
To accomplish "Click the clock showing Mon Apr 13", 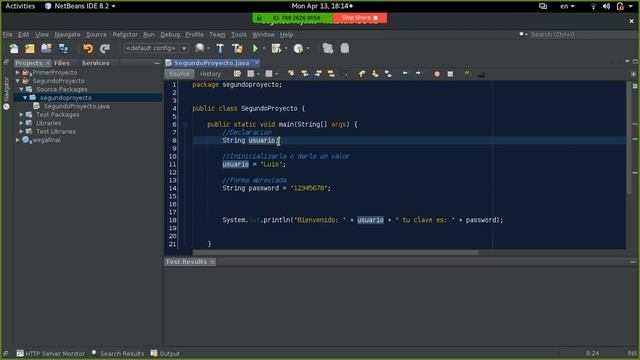I will (322, 6).
